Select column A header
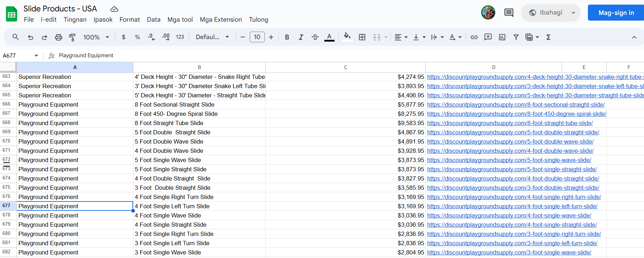Viewport: 644px width, 258px height. click(75, 67)
